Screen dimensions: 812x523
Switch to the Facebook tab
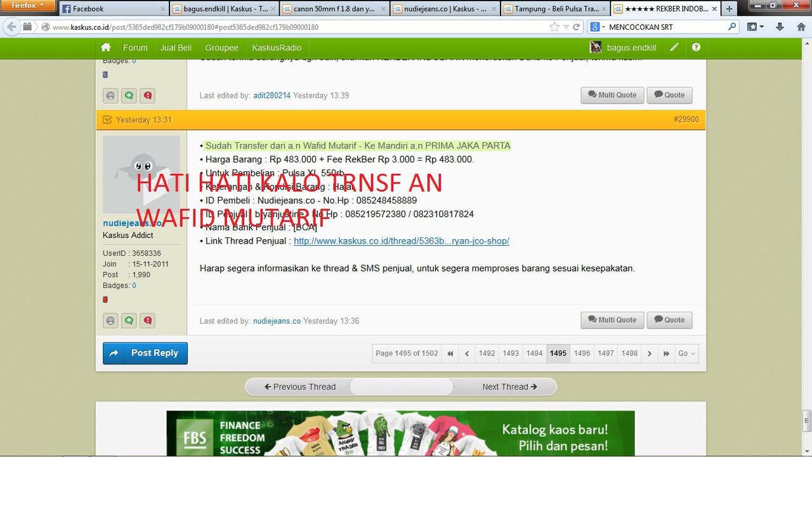pyautogui.click(x=114, y=9)
